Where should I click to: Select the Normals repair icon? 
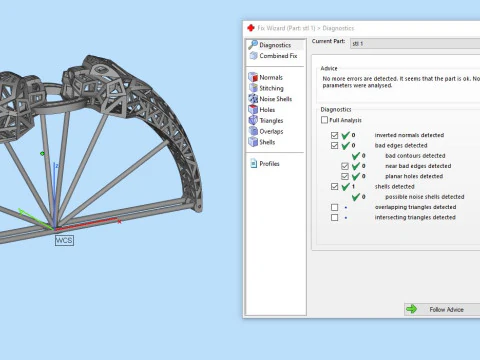click(x=253, y=77)
